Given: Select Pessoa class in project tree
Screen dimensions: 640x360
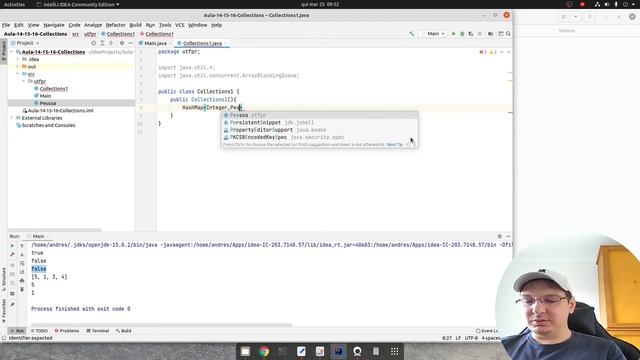Looking at the screenshot, I should (48, 103).
